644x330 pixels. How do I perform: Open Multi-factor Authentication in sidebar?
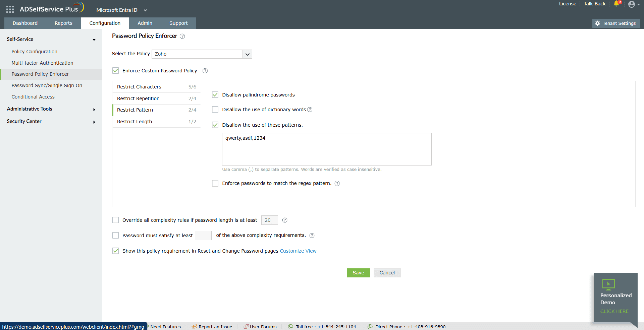click(x=42, y=63)
